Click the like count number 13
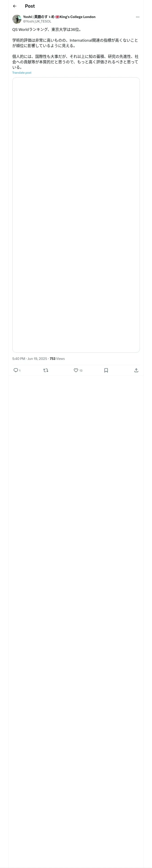Viewport: 152px width, 868px height. coord(81,371)
